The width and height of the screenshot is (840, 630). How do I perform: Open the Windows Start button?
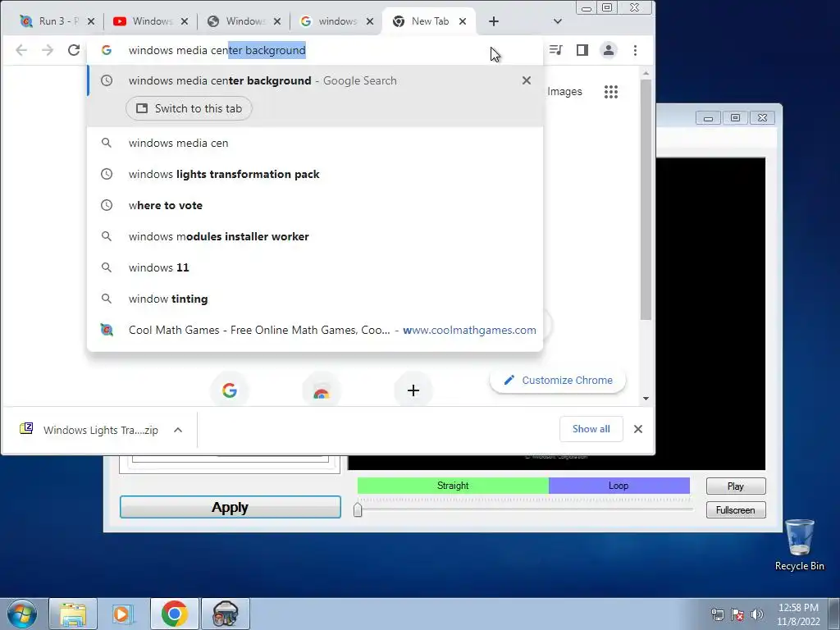pos(21,614)
